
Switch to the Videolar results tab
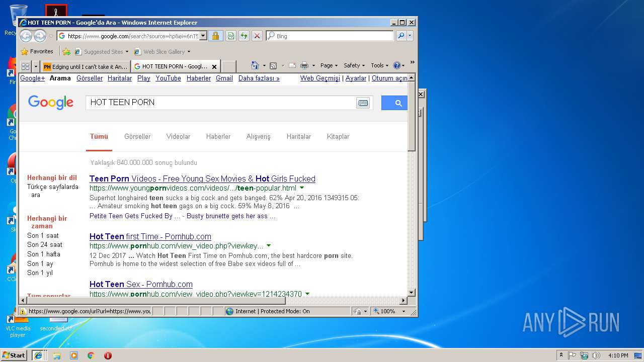coord(178,136)
